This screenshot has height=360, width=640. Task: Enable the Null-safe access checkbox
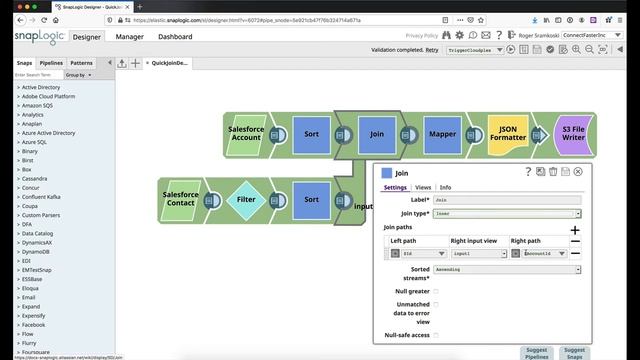point(436,335)
